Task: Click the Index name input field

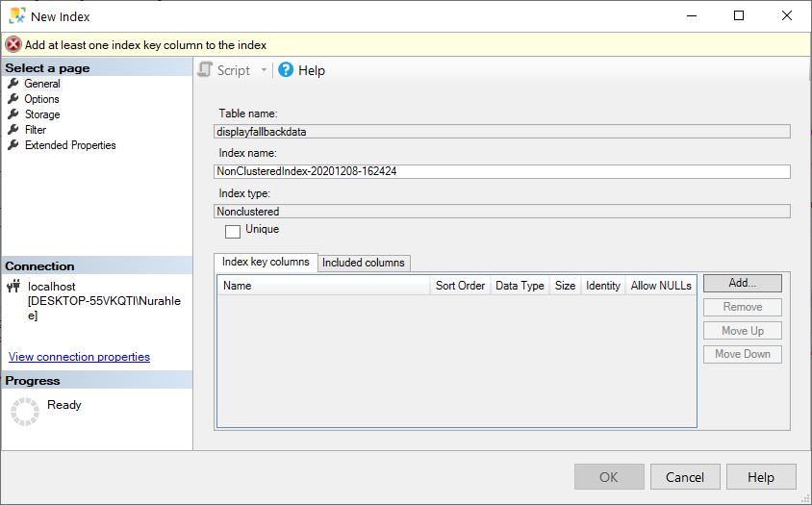Action: click(x=502, y=171)
